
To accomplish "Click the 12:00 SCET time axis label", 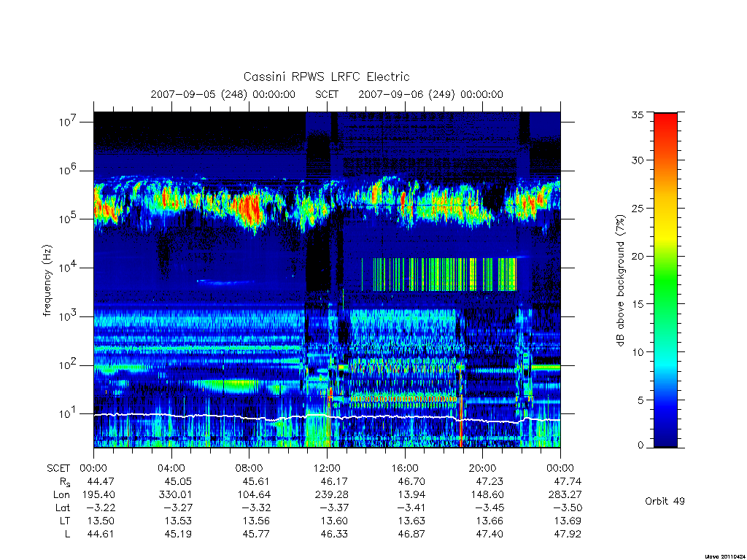I will coord(327,468).
